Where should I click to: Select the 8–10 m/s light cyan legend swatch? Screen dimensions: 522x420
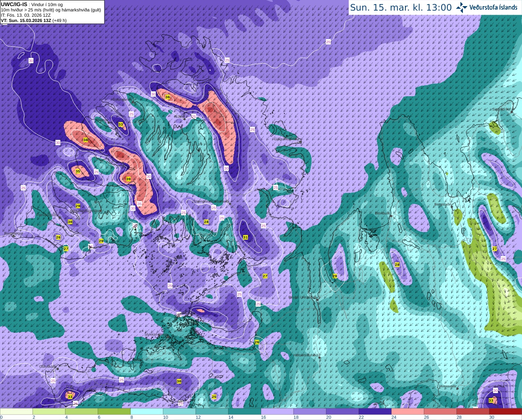(147, 412)
